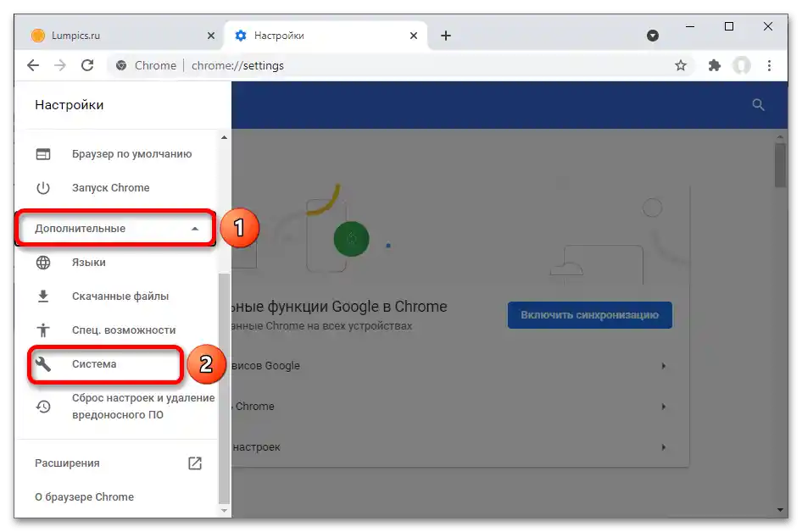Open О браузере Chrome page
The width and height of the screenshot is (802, 532).
click(x=117, y=496)
